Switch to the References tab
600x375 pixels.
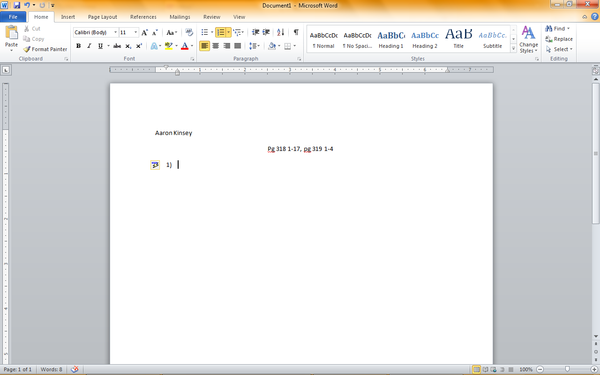point(143,17)
